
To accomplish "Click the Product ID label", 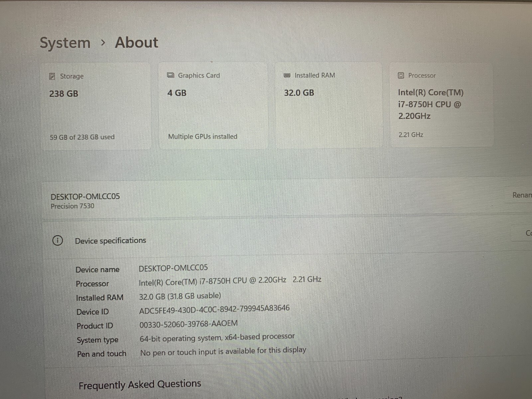I will 95,326.
